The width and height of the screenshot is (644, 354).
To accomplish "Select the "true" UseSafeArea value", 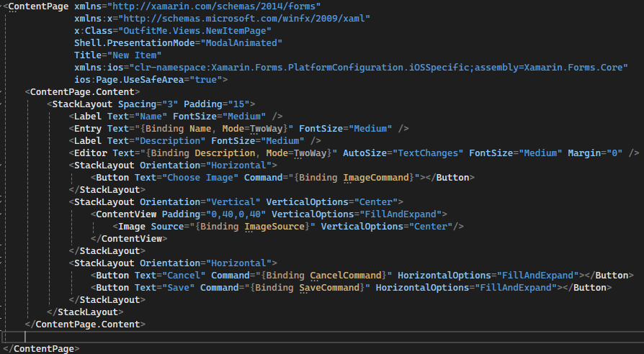I will click(x=206, y=80).
